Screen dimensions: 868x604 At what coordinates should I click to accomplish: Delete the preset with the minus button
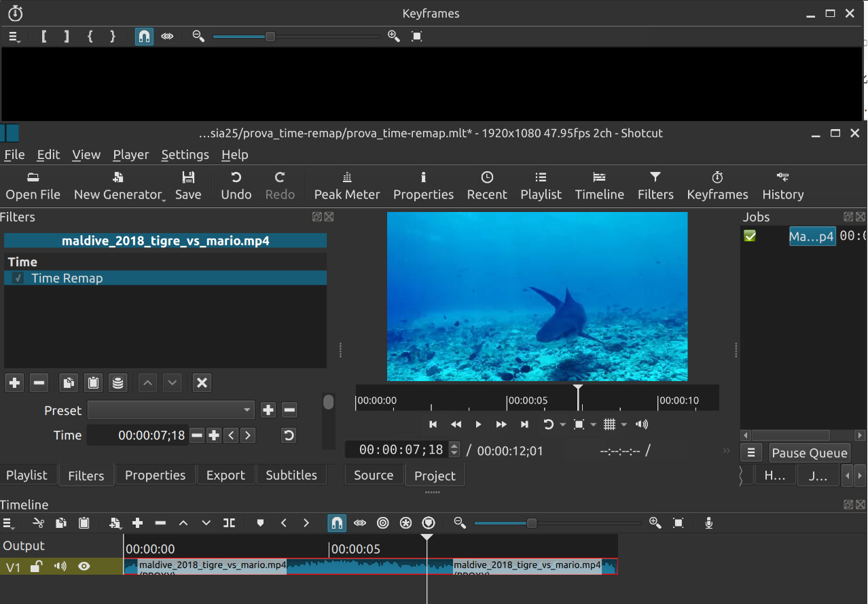click(x=289, y=410)
